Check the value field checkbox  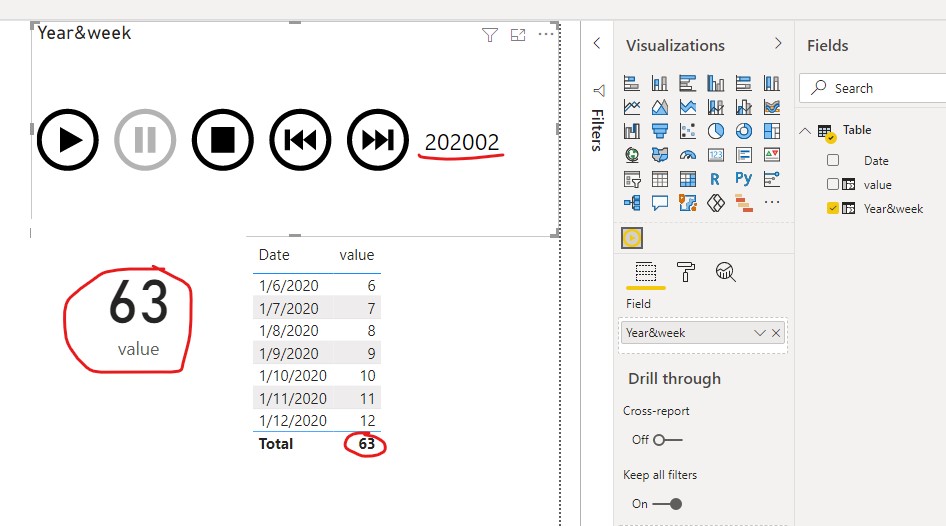click(833, 185)
